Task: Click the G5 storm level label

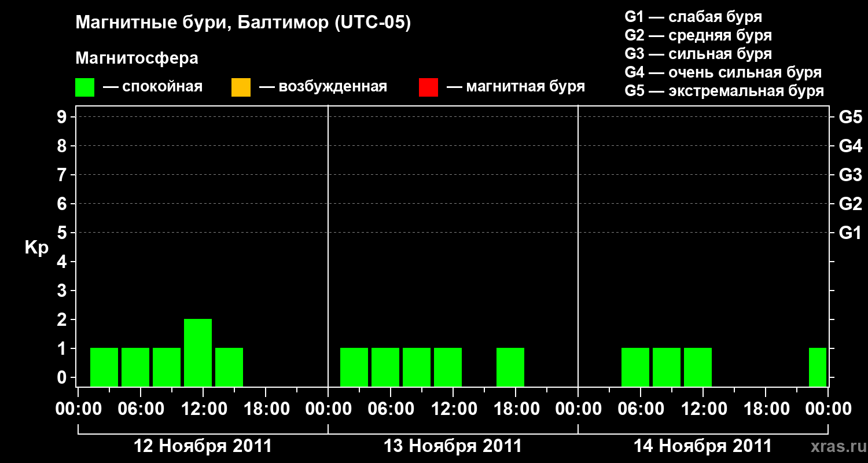Action: click(851, 117)
